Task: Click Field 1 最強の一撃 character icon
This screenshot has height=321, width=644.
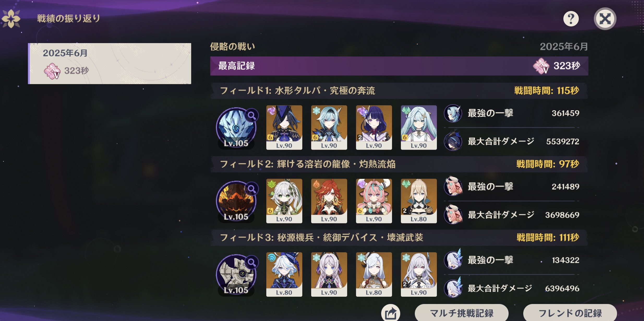Action: 453,113
